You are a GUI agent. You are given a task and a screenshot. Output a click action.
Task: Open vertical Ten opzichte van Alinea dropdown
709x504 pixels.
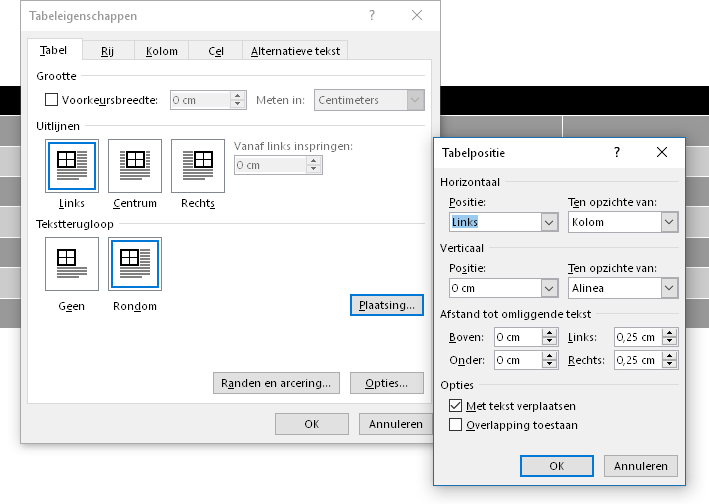pos(669,288)
